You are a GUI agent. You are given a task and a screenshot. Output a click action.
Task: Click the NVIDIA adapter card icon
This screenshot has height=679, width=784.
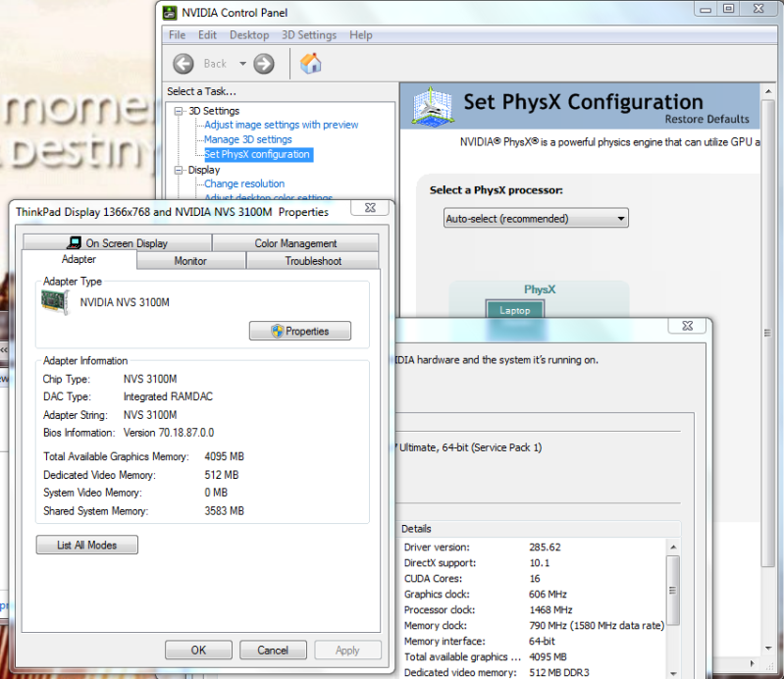click(58, 302)
